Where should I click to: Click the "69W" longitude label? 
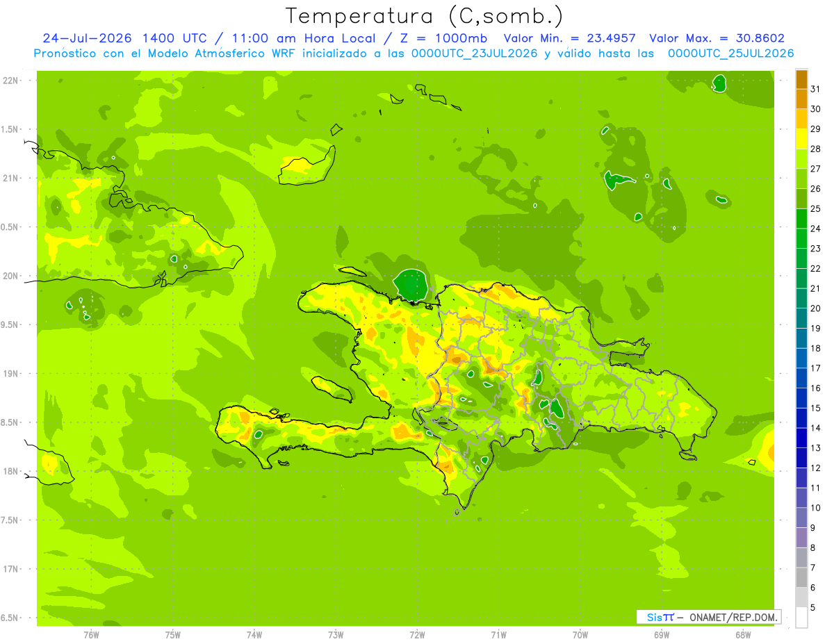tap(662, 635)
